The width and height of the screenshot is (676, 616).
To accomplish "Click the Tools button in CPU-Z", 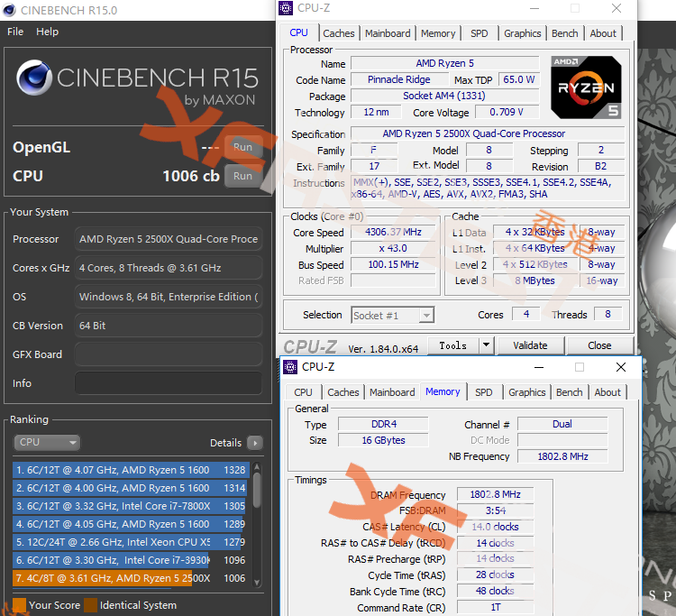I will click(x=453, y=345).
